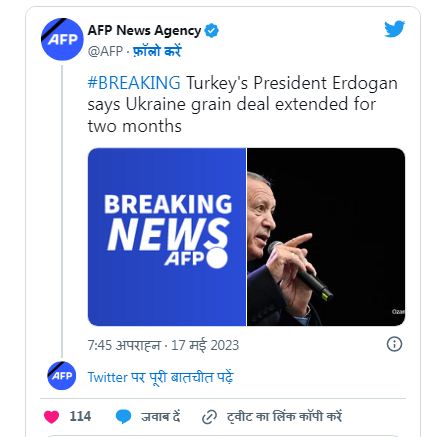This screenshot has height=437, width=435.
Task: Click the फ़ॉलो करें follow link
Action: pyautogui.click(x=157, y=51)
